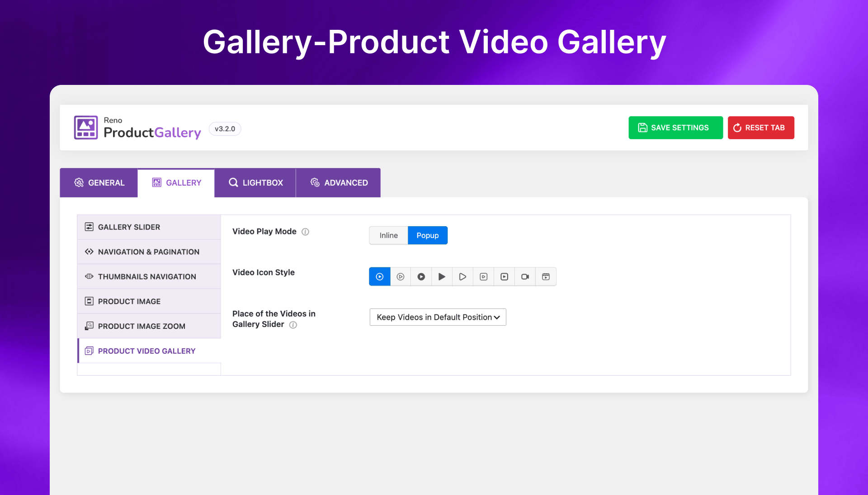
Task: Click the Save Settings button
Action: 676,128
